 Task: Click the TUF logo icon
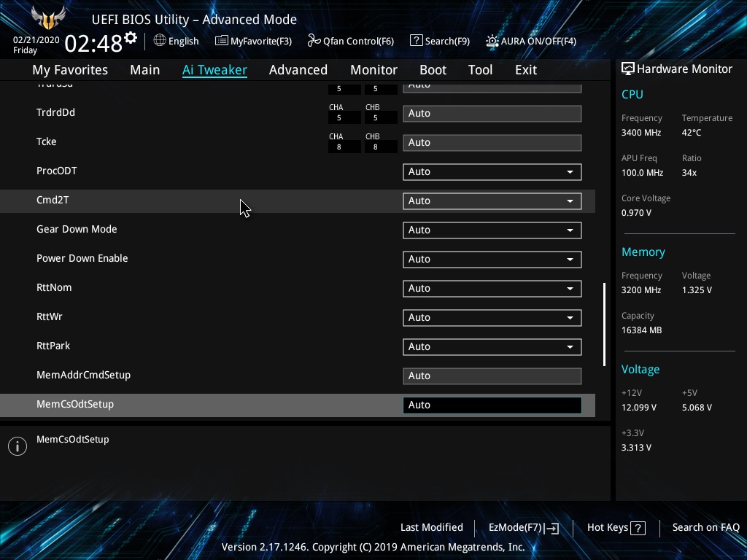point(48,17)
